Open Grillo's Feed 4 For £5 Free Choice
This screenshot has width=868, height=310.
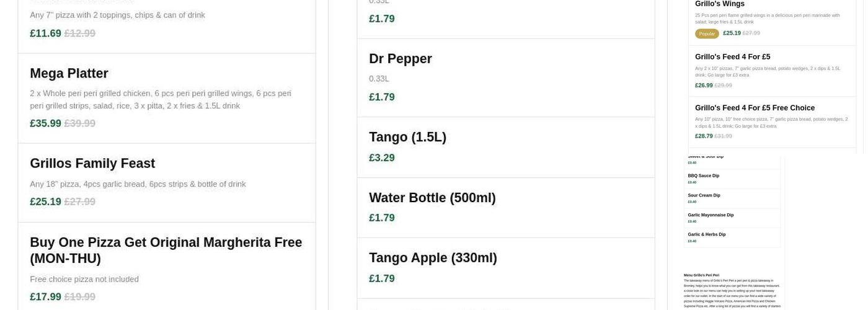point(755,108)
